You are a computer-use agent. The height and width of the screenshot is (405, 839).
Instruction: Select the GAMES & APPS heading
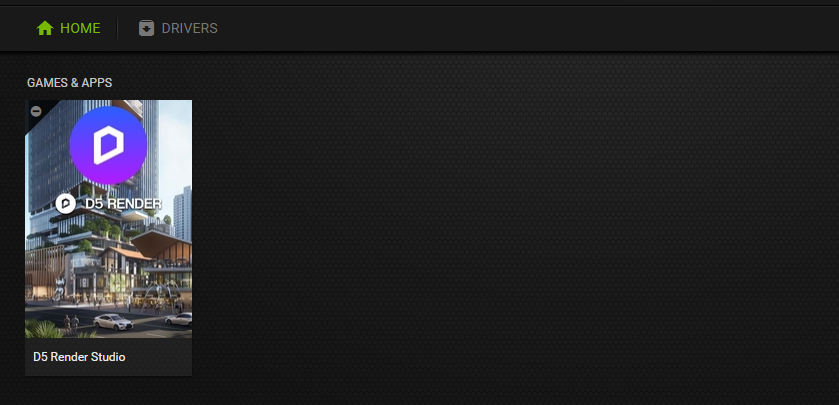[70, 83]
